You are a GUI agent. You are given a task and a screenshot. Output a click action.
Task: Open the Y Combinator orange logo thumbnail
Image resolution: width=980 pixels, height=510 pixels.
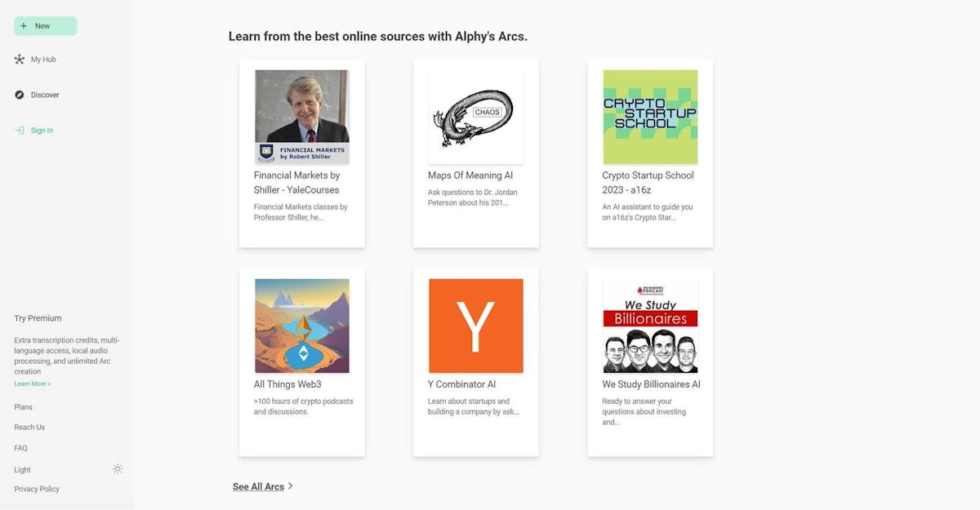476,326
